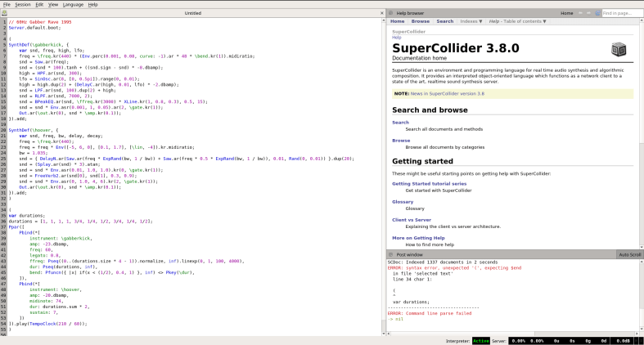This screenshot has height=345, width=644.
Task: Go back in the Help browser
Action: coord(582,13)
